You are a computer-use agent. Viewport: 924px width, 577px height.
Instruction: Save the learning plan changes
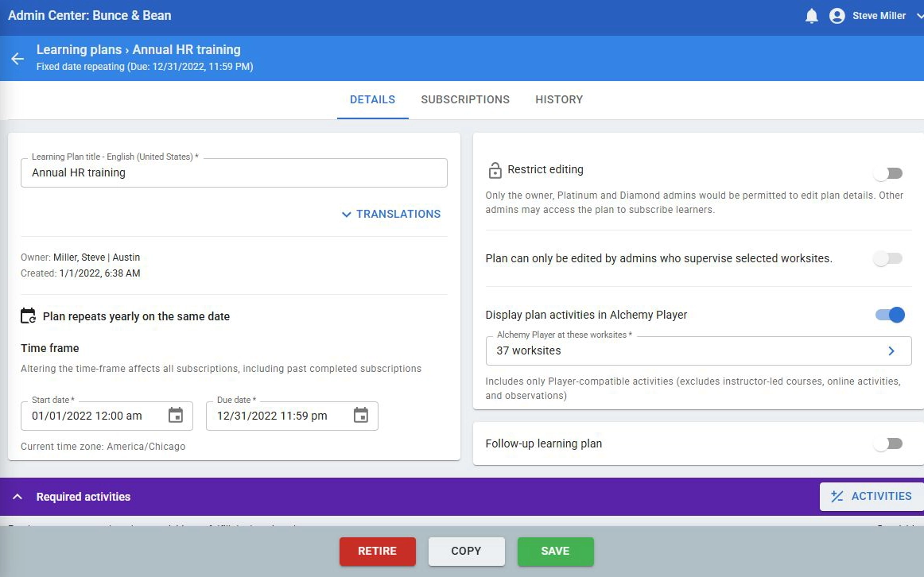555,551
